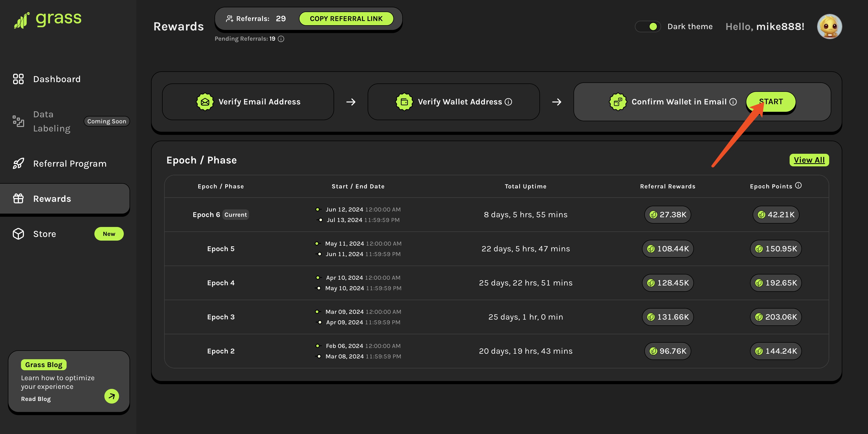Click the Epoch 5 row label

pyautogui.click(x=221, y=249)
